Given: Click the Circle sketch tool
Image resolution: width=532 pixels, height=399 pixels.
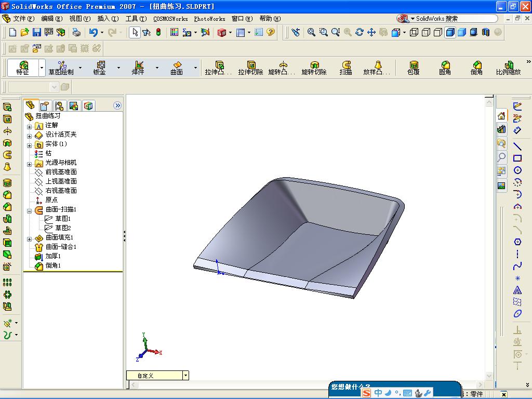Looking at the screenshot, I should tap(517, 170).
